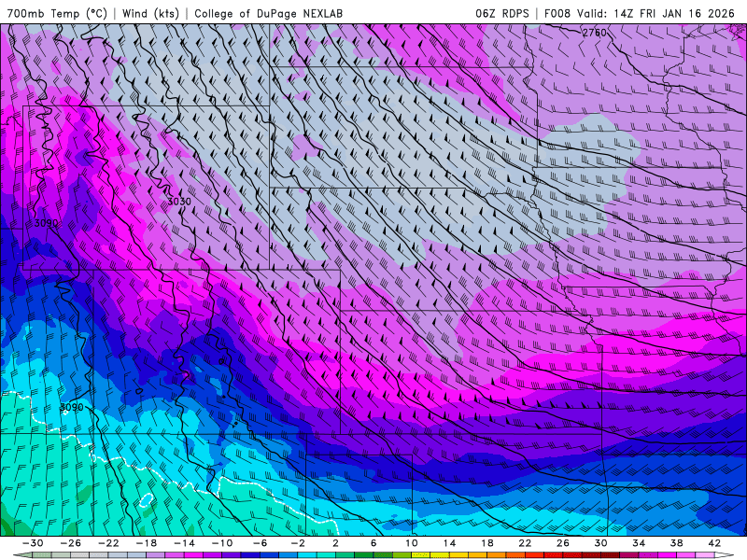Click the positive 6 scale label
This screenshot has height=560, width=747.
point(373,543)
